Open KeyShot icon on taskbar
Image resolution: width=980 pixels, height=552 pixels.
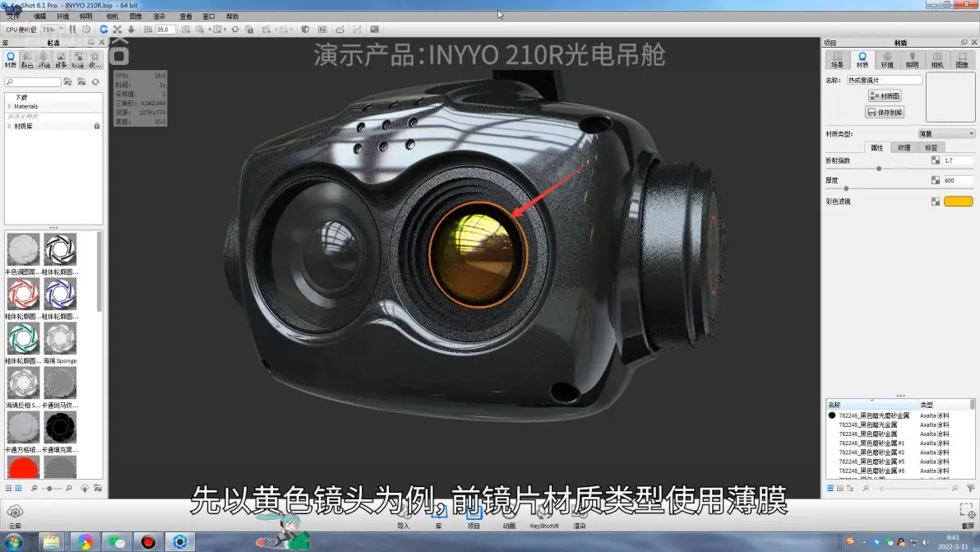pos(180,541)
